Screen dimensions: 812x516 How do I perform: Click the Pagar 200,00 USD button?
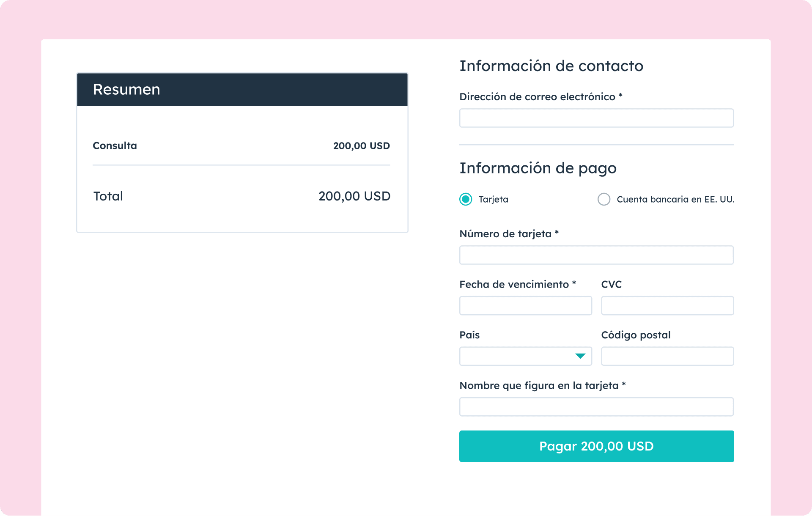pyautogui.click(x=596, y=446)
